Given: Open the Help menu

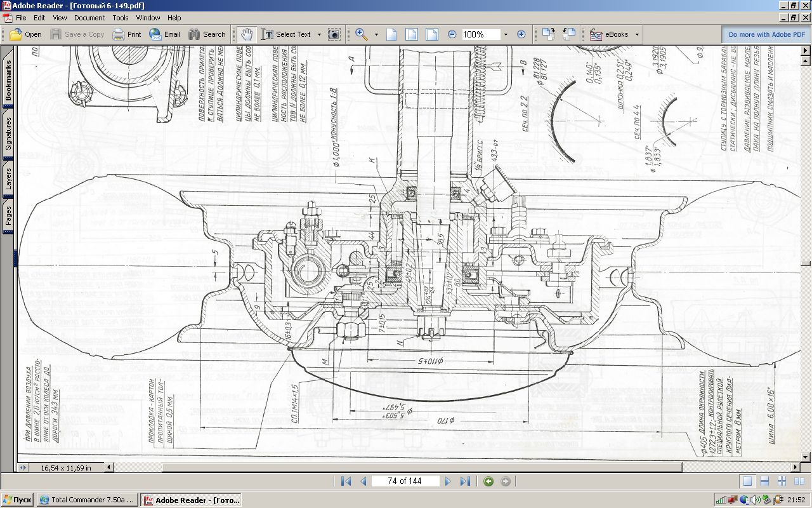Looking at the screenshot, I should (174, 18).
